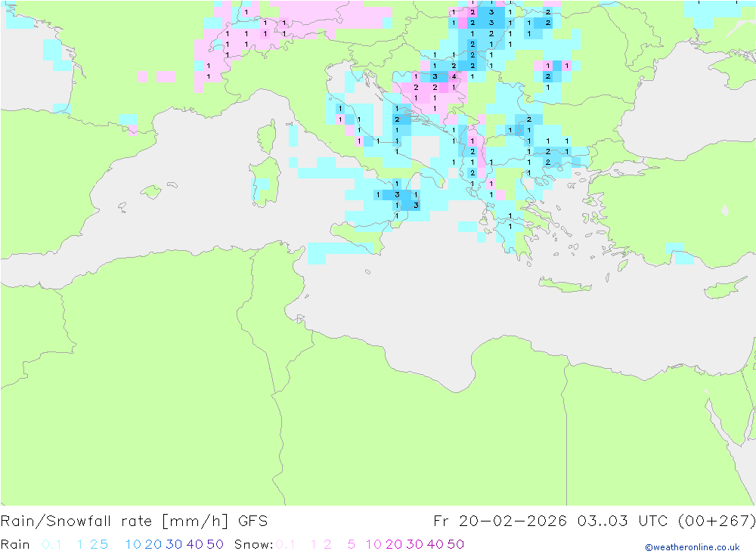Select the "Fr 20-02-2026 03..03 UTC (00+267)" timestamp
Image resolution: width=756 pixels, height=554 pixels.
point(594,522)
